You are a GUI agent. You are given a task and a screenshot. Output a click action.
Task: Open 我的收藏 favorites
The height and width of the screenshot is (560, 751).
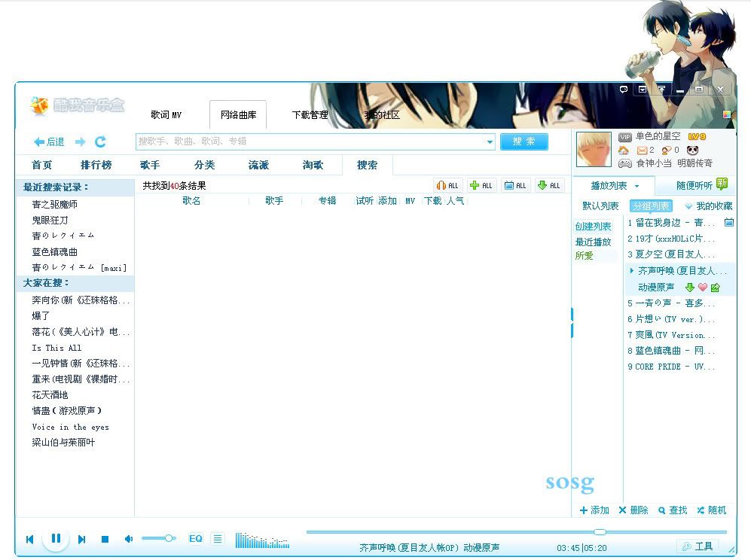point(709,205)
